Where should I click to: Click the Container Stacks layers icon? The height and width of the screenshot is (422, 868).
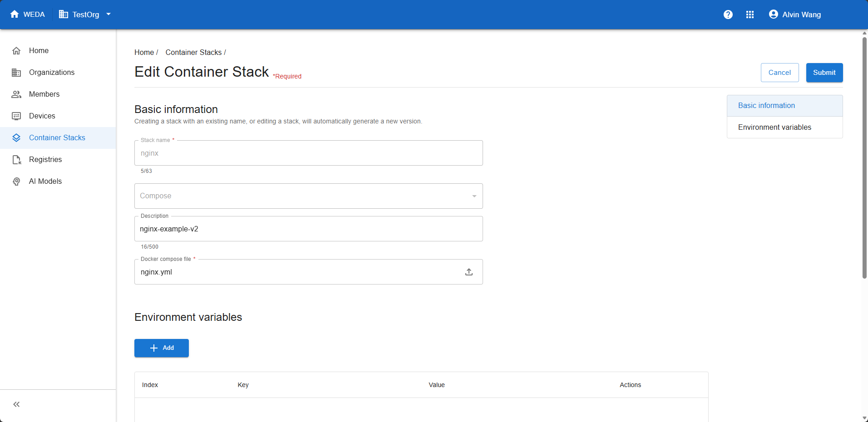pyautogui.click(x=16, y=138)
